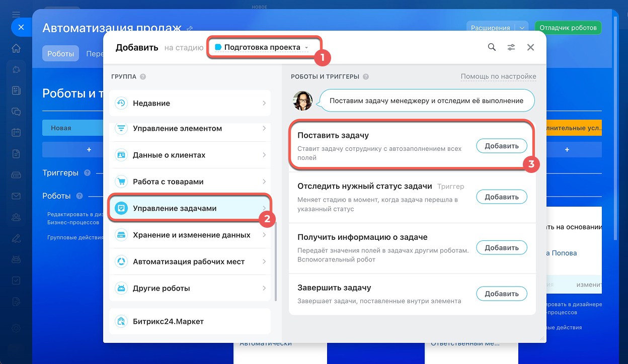
Task: Click the assistant avatar thumbnail
Action: click(x=302, y=101)
